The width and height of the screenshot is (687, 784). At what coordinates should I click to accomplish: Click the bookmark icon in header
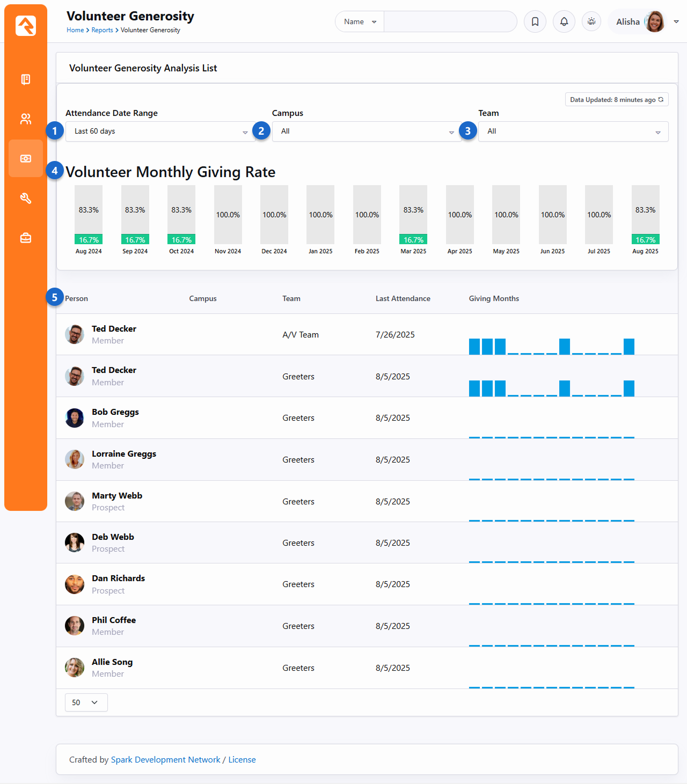[x=535, y=22]
